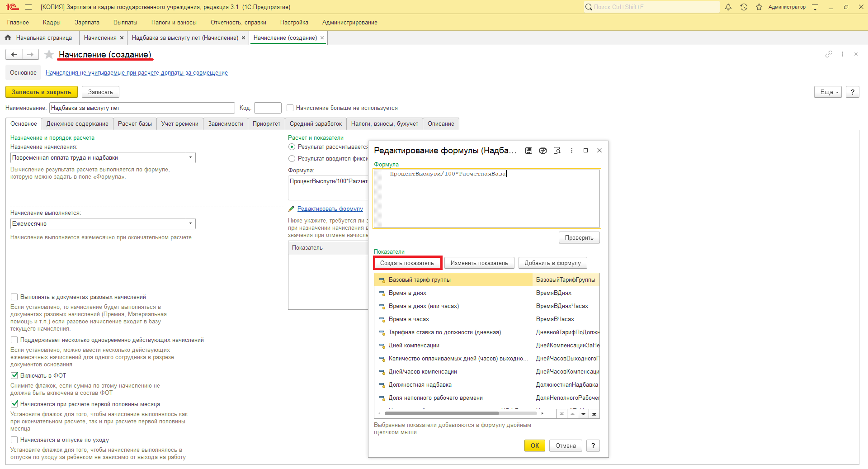The height and width of the screenshot is (469, 868).
Task: Select 'Время в часах' indicator row
Action: (x=487, y=319)
